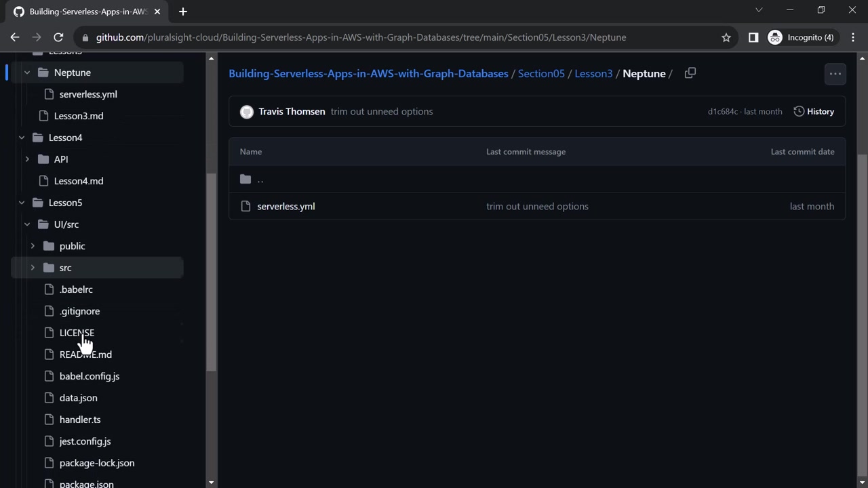Click the site info lock icon

coord(84,37)
